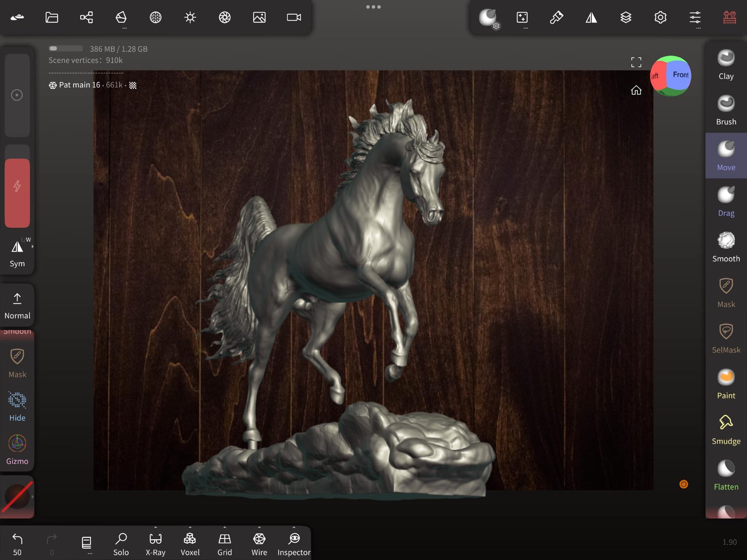
Task: Open the layers stack icon
Action: pos(626,17)
